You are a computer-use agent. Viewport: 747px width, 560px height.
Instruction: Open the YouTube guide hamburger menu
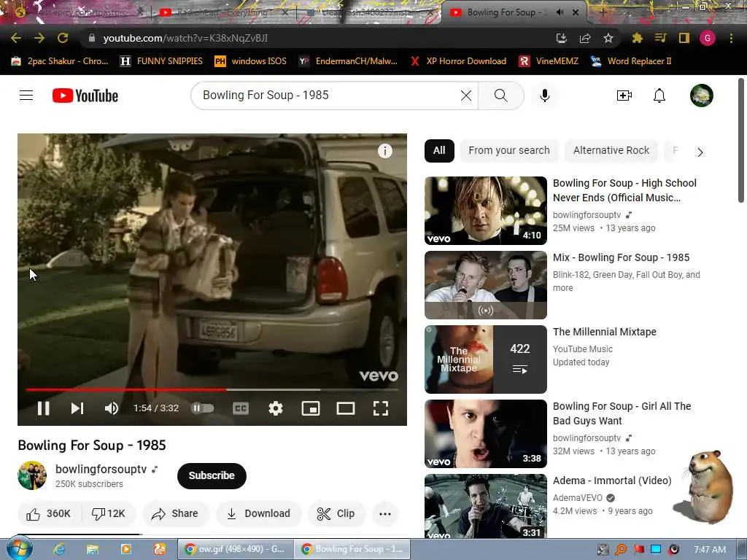click(x=26, y=96)
